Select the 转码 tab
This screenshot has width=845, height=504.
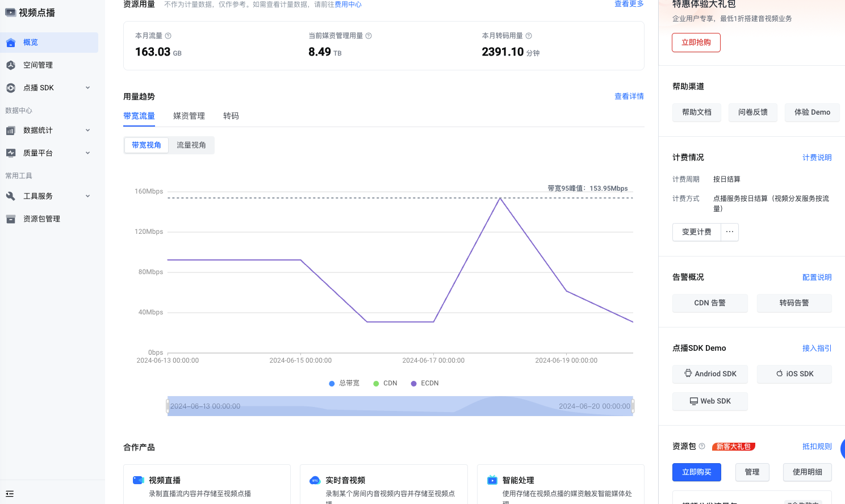(x=231, y=116)
